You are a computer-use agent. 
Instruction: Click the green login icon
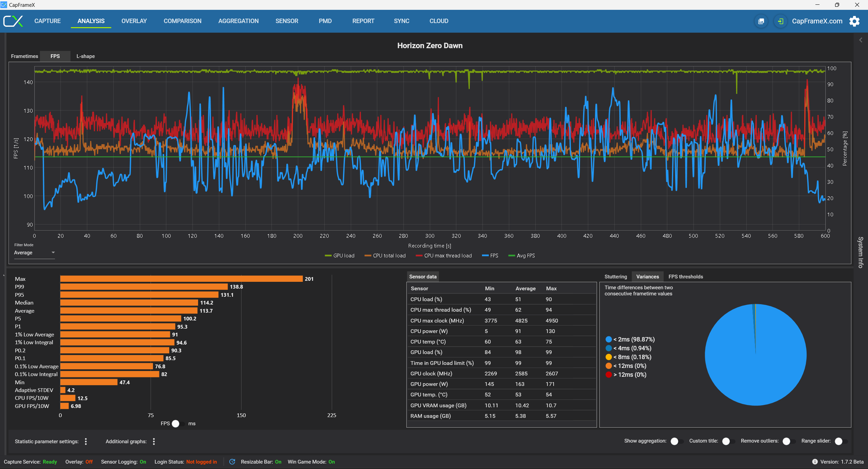tap(780, 21)
